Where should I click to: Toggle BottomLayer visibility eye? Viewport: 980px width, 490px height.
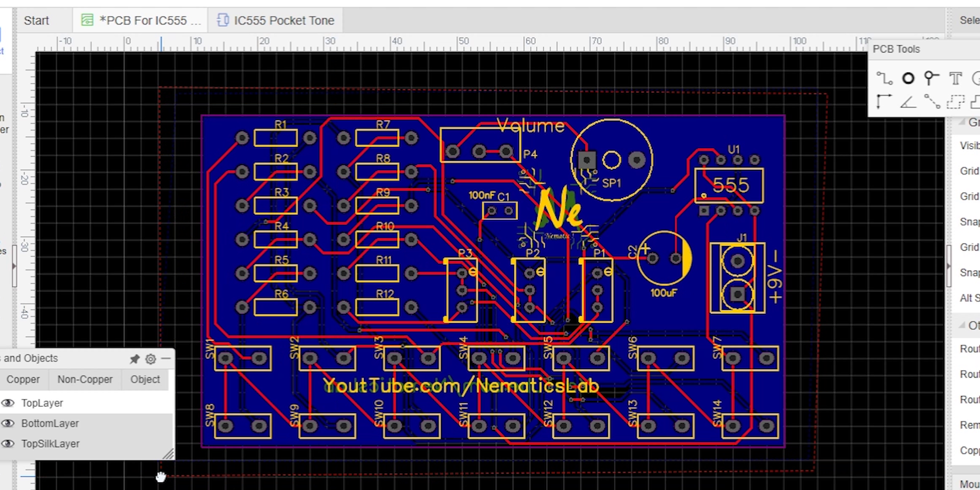click(x=8, y=424)
